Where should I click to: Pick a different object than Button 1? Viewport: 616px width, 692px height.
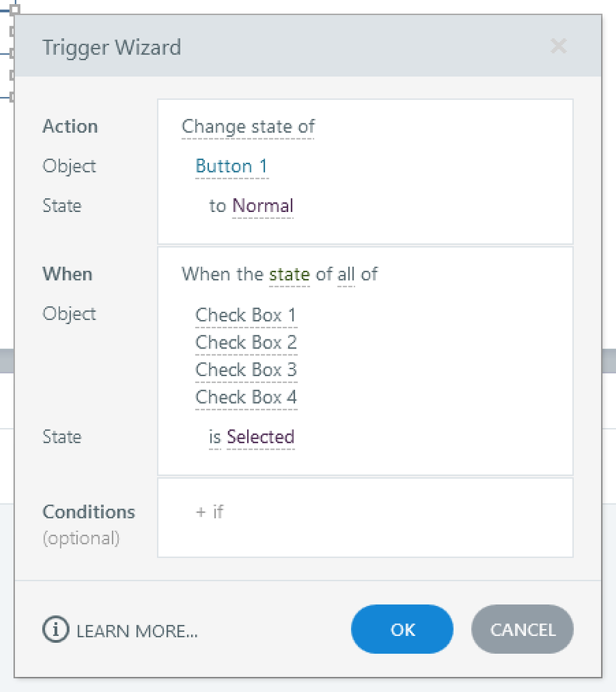(x=231, y=166)
